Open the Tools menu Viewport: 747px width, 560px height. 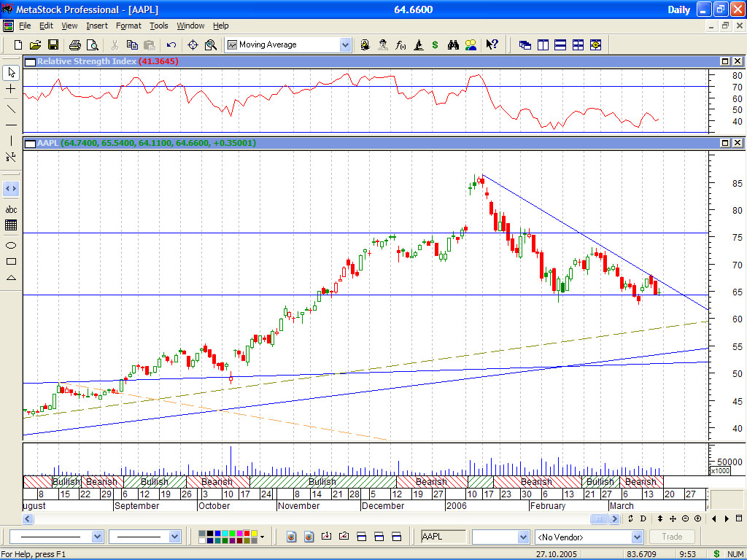pyautogui.click(x=158, y=26)
